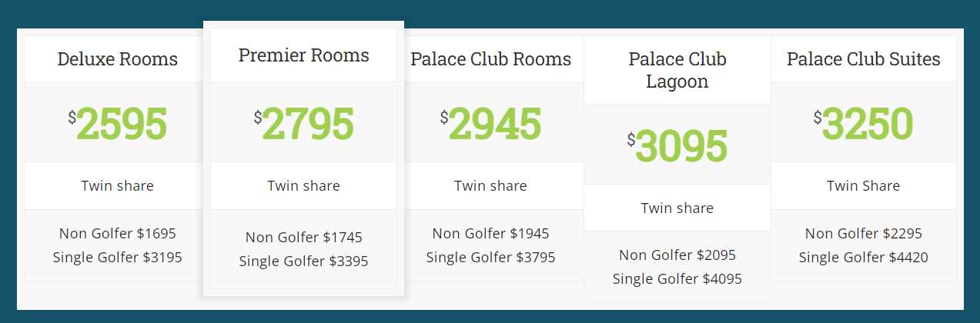The image size is (980, 323).
Task: Click Single Golfer $4095 line
Action: 677,279
